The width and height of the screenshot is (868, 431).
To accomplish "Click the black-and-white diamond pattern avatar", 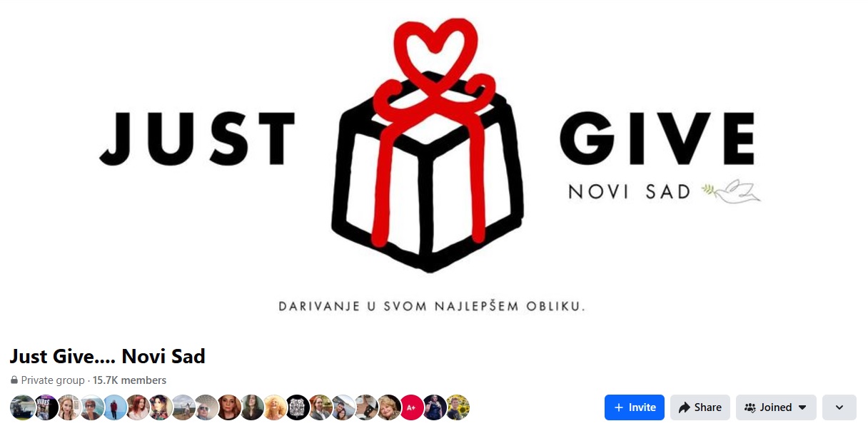I will point(298,407).
